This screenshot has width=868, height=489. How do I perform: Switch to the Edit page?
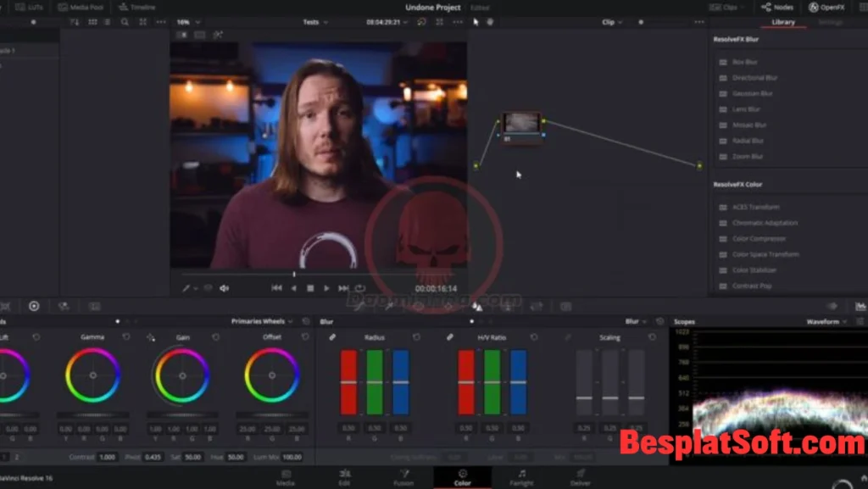click(x=345, y=478)
